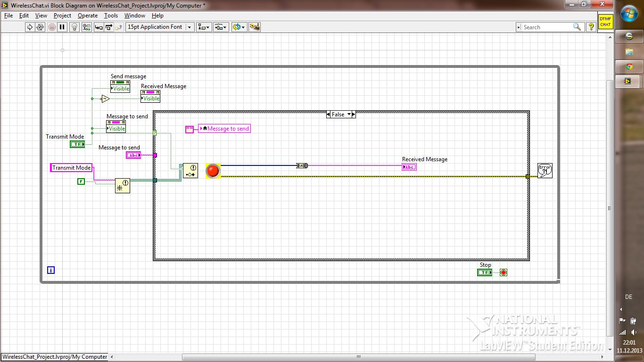Open the Align Objects dropdown
Image resolution: width=644 pixels, height=362 pixels.
tap(204, 27)
